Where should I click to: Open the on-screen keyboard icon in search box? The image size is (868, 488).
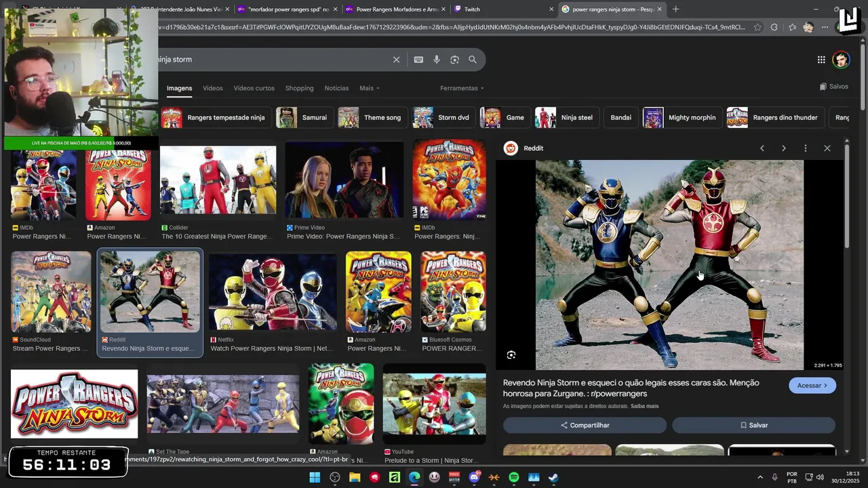[418, 60]
